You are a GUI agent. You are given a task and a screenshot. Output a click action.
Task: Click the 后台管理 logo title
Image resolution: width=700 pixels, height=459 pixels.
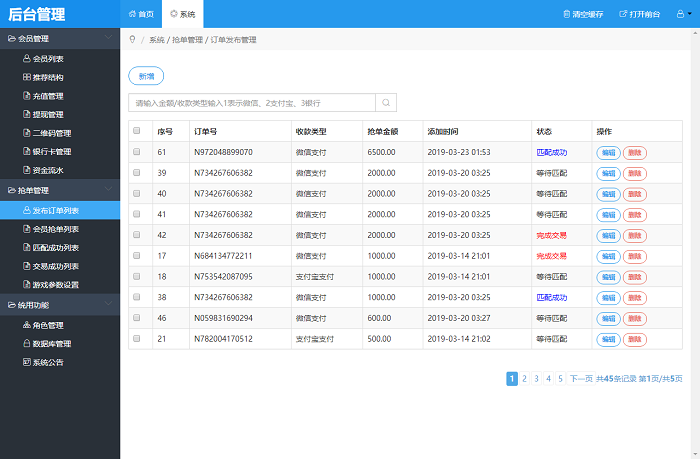click(37, 14)
